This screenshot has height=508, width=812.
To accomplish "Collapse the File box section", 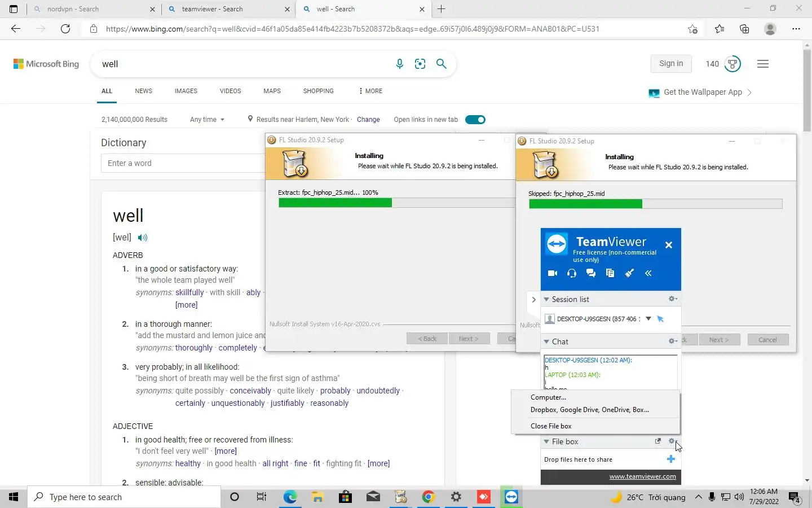I will point(546,441).
